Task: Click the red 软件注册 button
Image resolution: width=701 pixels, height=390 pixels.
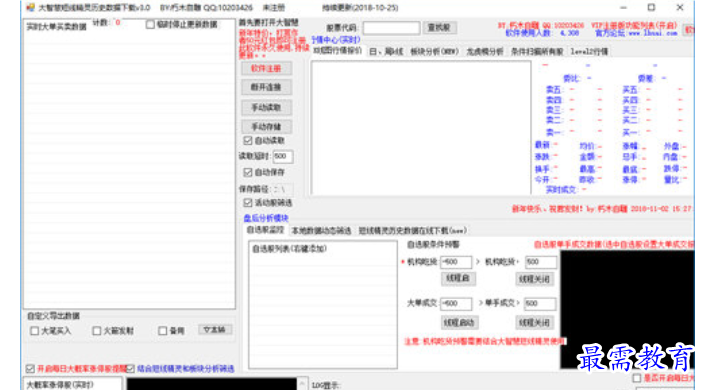Action: (x=266, y=68)
